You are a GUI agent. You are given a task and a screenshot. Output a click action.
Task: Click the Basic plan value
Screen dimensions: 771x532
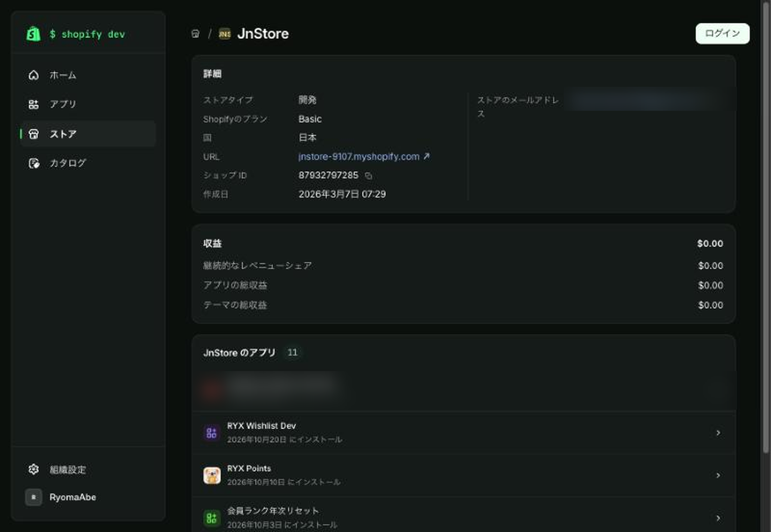coord(310,119)
